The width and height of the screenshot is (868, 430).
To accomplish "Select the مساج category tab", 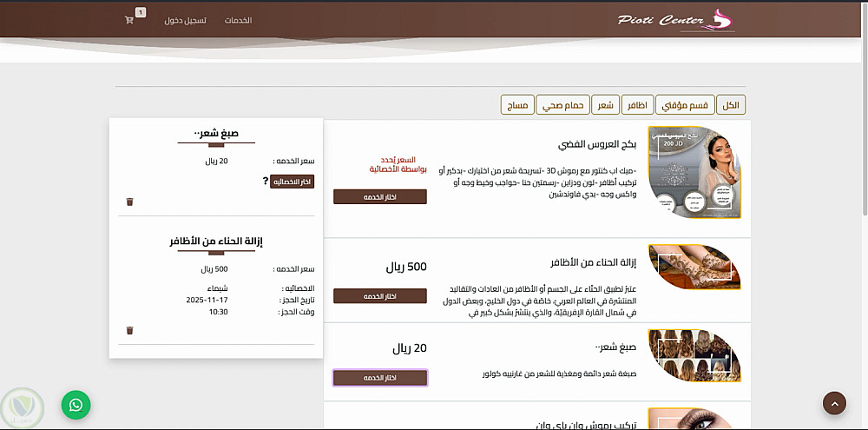I will click(517, 105).
